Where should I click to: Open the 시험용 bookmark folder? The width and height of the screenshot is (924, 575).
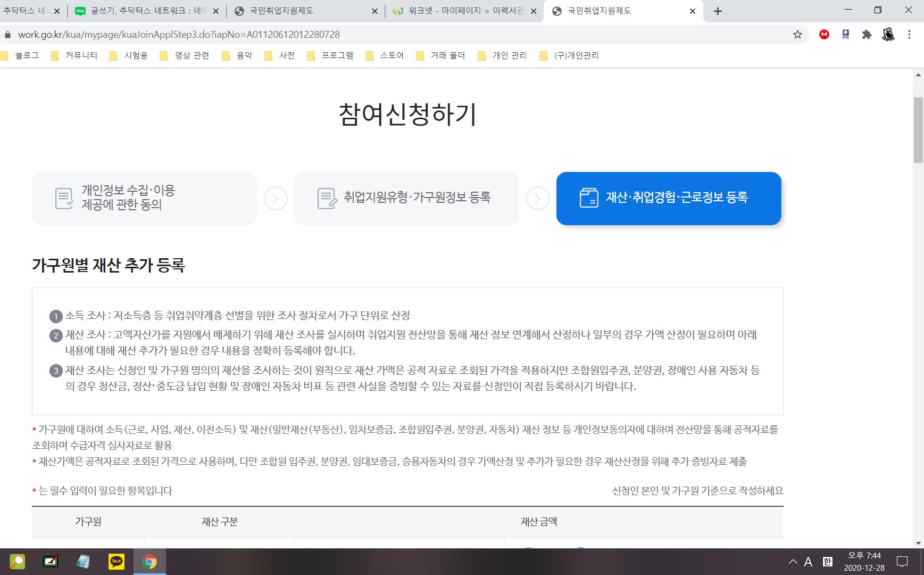(x=128, y=55)
